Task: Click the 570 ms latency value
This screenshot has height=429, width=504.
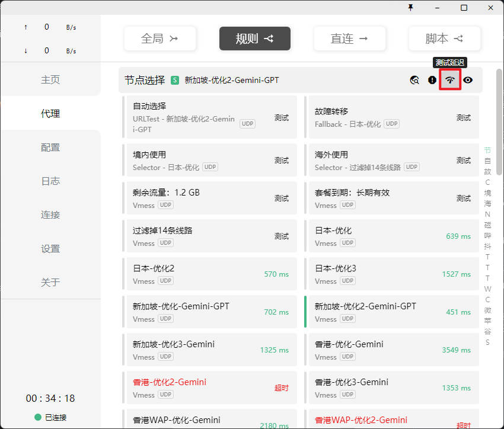Action: point(276,274)
